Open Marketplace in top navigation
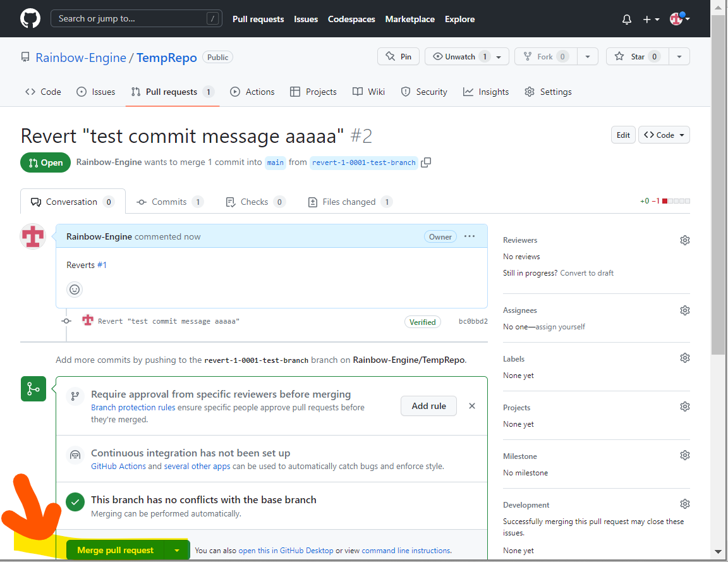The height and width of the screenshot is (562, 728). [x=410, y=19]
